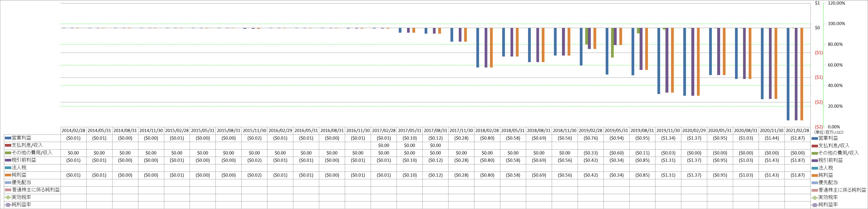Click the orange 純利益 bar for 2018/02/28
The height and width of the screenshot is (209, 868).
[x=491, y=48]
